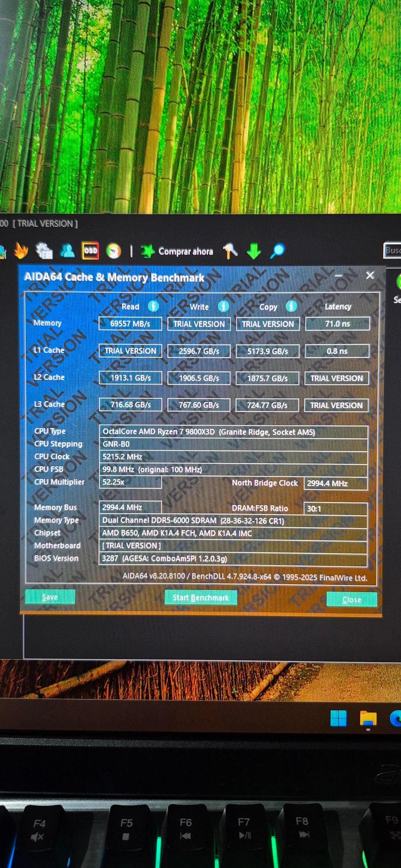Click Comprar ahora in the toolbar

pyautogui.click(x=177, y=251)
